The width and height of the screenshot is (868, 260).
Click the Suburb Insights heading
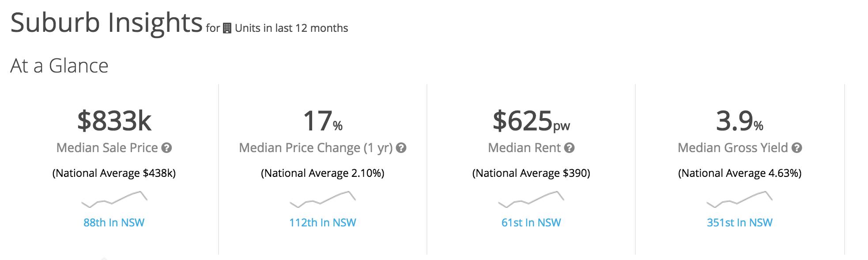tap(106, 23)
